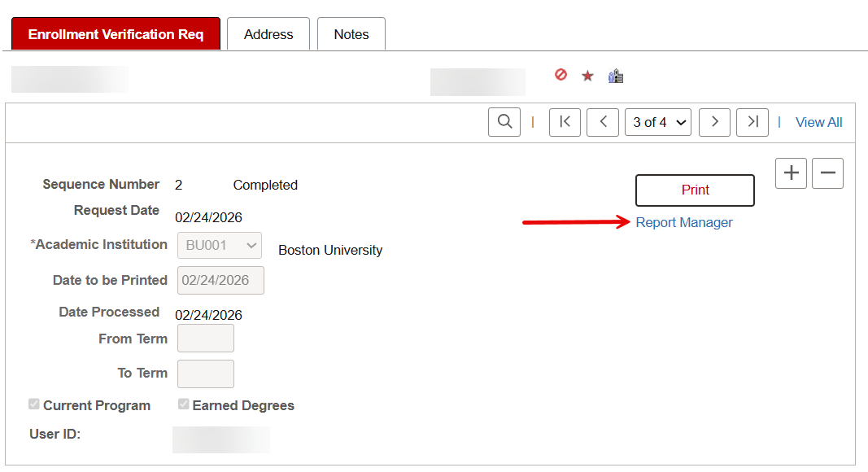868x472 pixels.
Task: Click the Completed status text
Action: (x=265, y=185)
